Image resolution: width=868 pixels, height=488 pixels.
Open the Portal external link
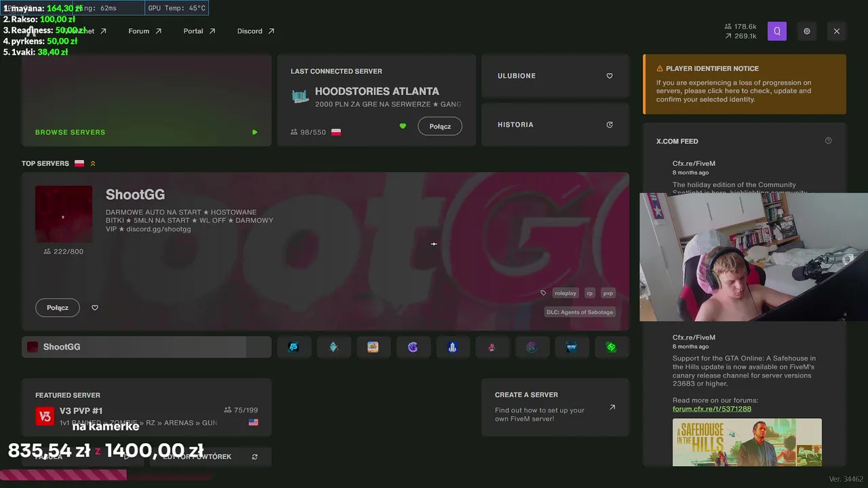pos(199,31)
